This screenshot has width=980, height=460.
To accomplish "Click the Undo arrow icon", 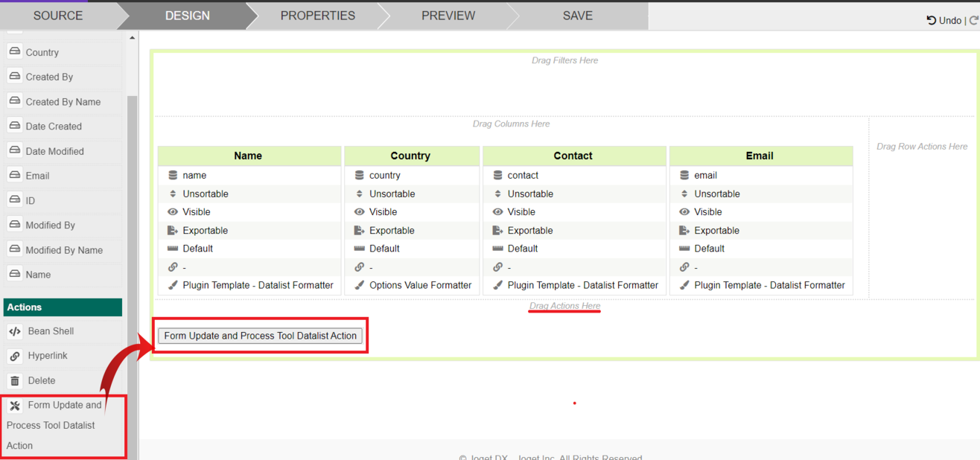I will [931, 20].
